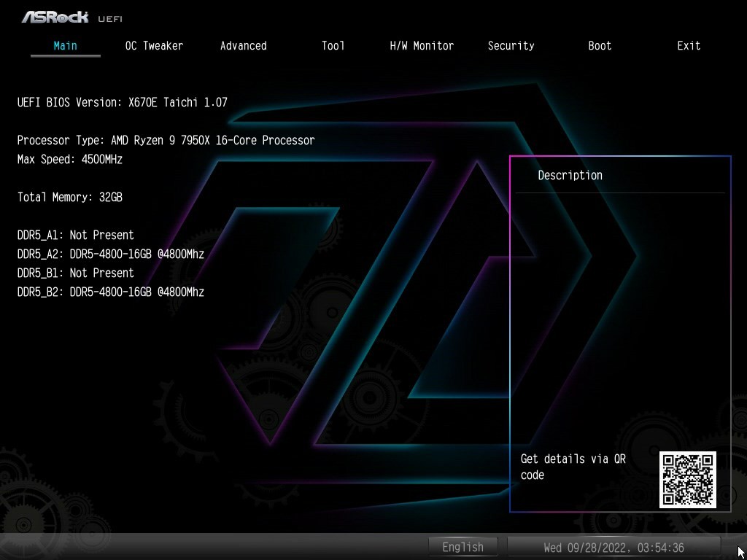Click the QR code image
747x560 pixels.
tap(687, 479)
